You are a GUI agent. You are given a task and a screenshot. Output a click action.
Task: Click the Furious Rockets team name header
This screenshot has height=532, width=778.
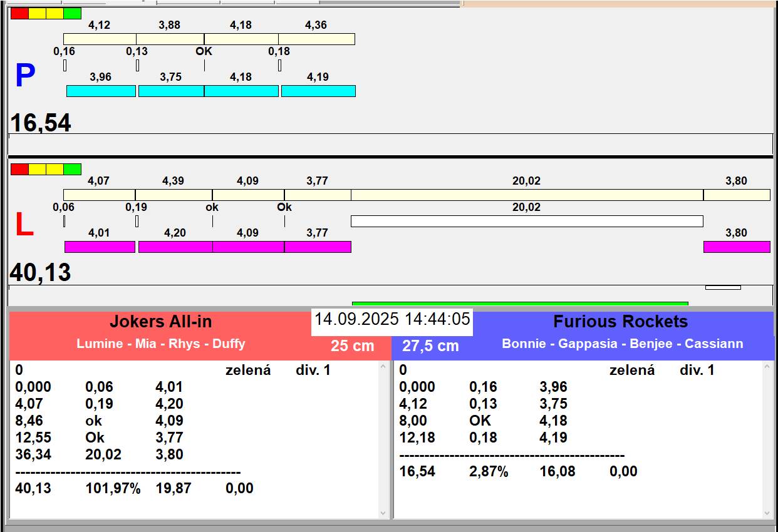coord(620,322)
